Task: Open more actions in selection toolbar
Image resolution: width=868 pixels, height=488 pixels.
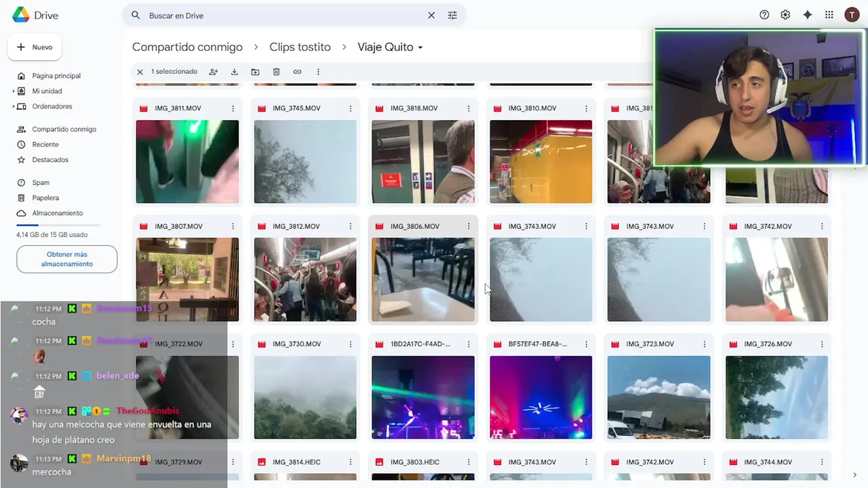Action: [318, 72]
